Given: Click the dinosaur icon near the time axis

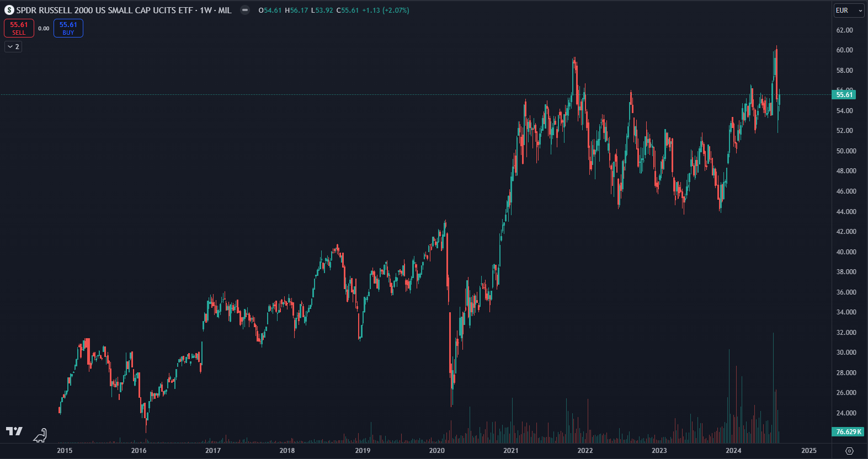Looking at the screenshot, I should (x=40, y=436).
